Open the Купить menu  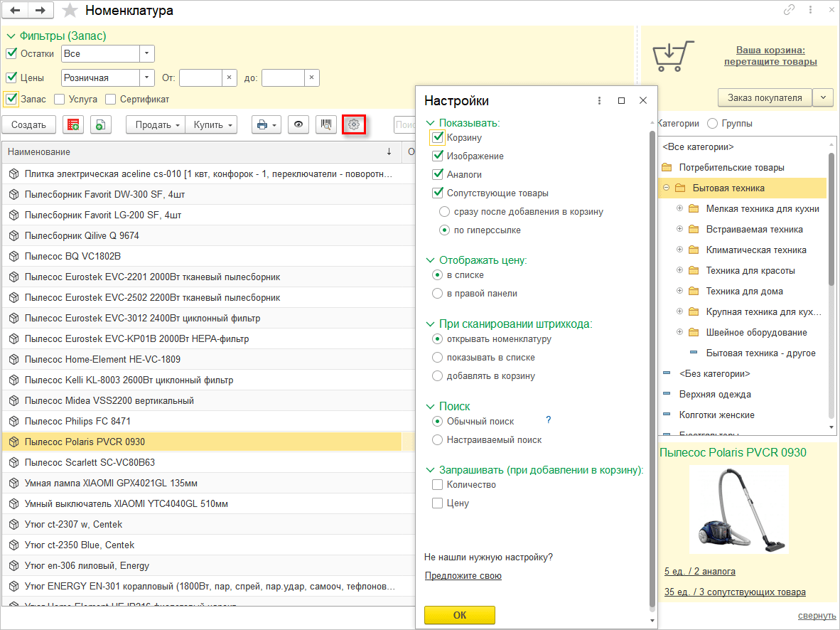(212, 124)
